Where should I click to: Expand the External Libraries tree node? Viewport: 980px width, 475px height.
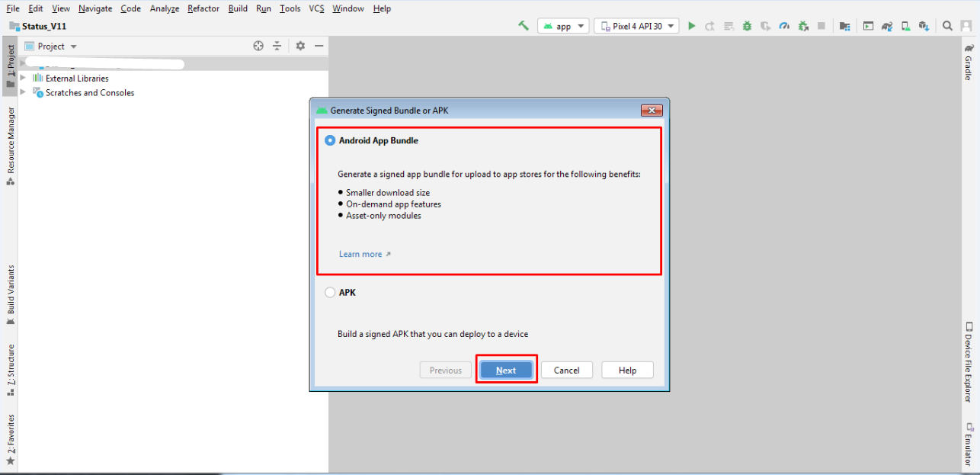[23, 78]
